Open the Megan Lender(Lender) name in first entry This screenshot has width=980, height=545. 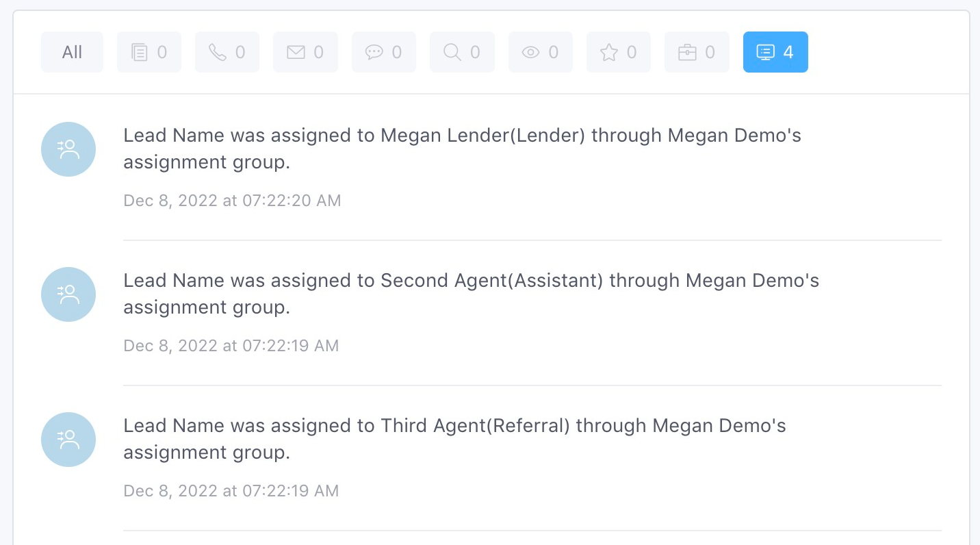[483, 136]
